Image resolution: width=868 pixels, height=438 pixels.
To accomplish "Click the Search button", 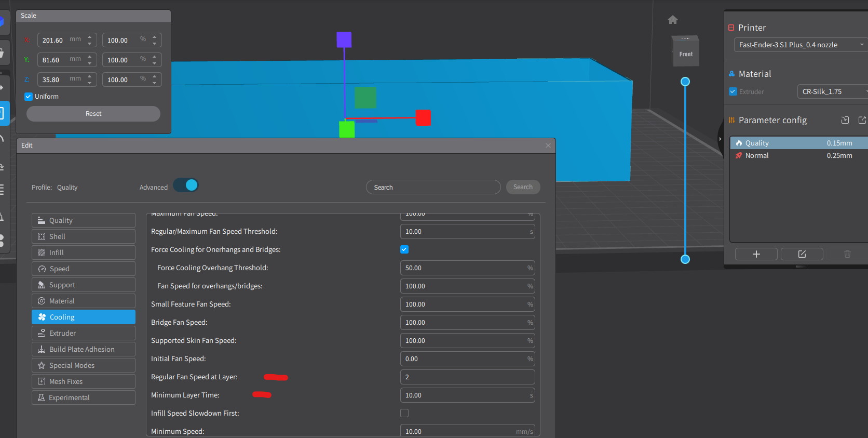I will (523, 187).
